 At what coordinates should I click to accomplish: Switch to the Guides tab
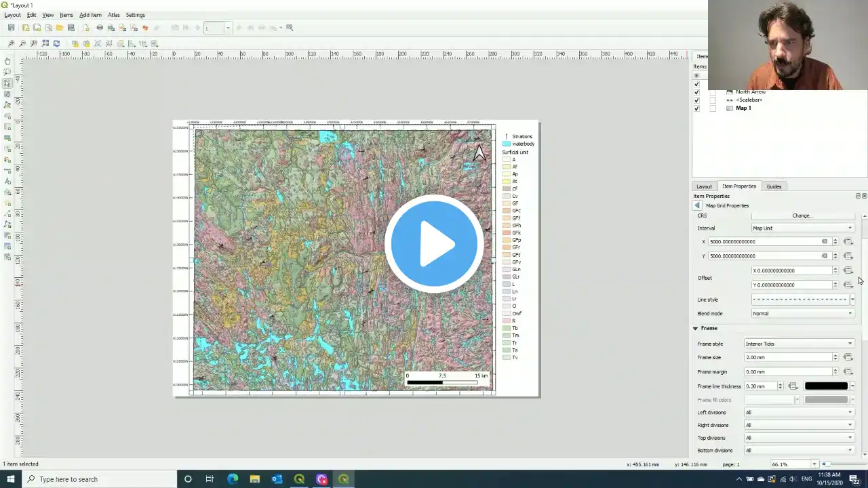[x=774, y=186]
